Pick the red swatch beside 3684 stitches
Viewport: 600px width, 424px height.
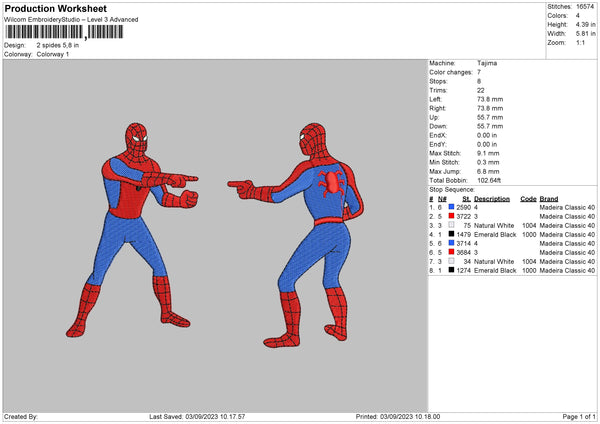click(x=452, y=252)
